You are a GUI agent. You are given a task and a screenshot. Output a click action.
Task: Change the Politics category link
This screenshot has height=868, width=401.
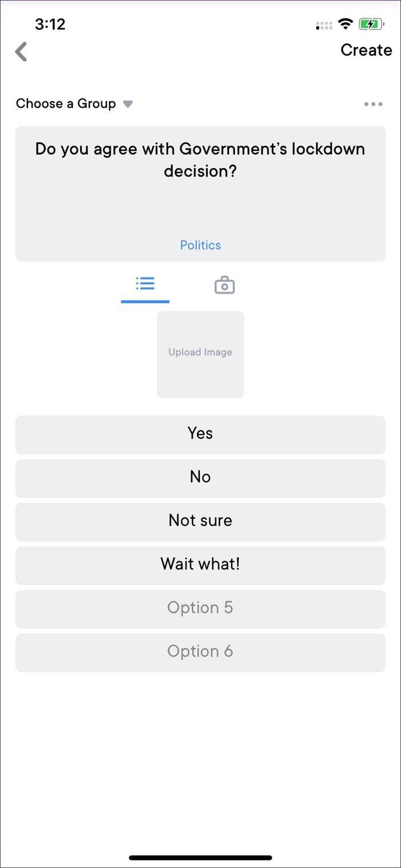pos(200,245)
